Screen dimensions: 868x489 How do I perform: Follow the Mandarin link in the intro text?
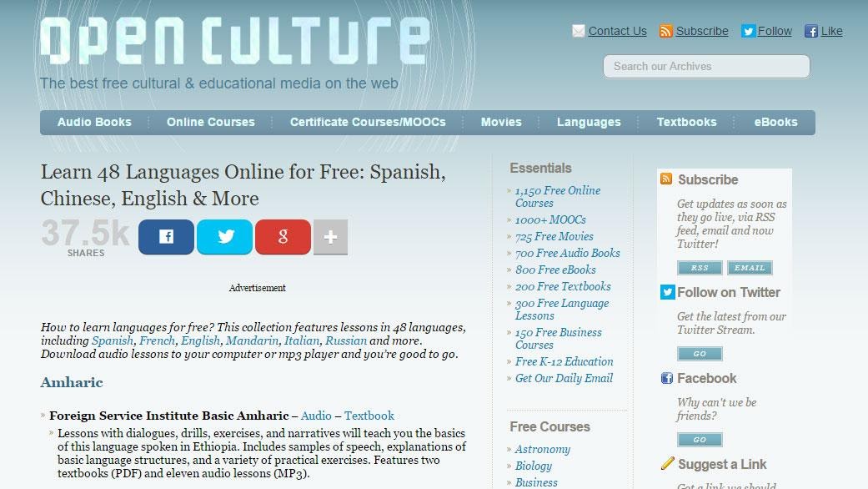coord(252,340)
